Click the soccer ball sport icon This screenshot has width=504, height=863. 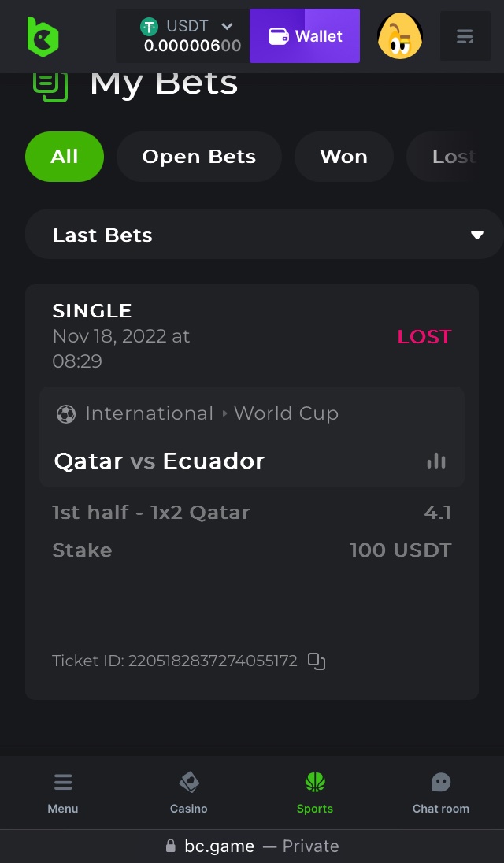coord(66,414)
